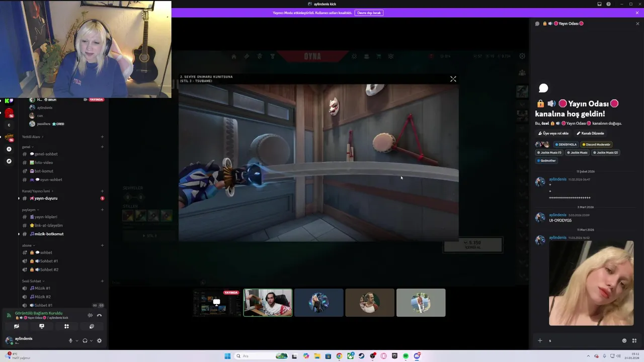Collapse the 'paylaşım' category

point(30,210)
